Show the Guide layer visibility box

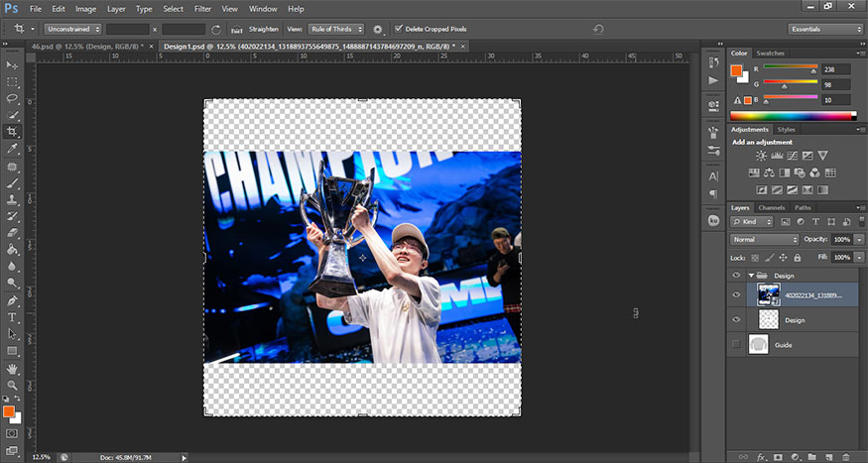[736, 344]
